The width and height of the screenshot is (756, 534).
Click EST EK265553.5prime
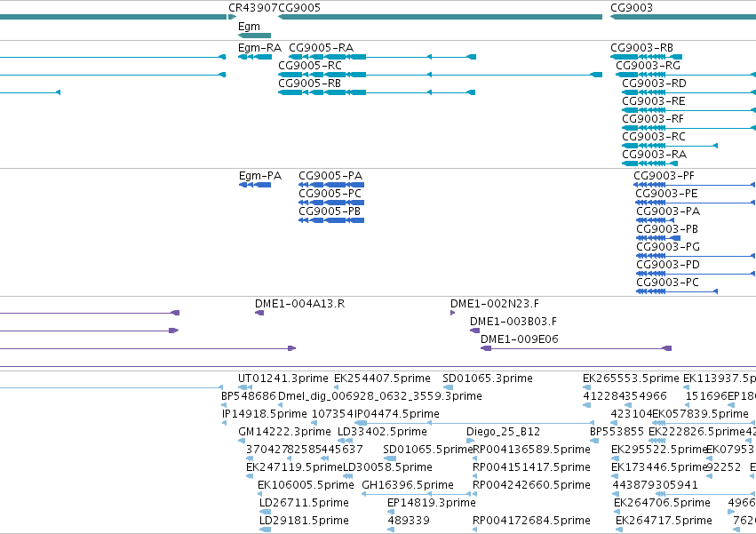pyautogui.click(x=586, y=387)
